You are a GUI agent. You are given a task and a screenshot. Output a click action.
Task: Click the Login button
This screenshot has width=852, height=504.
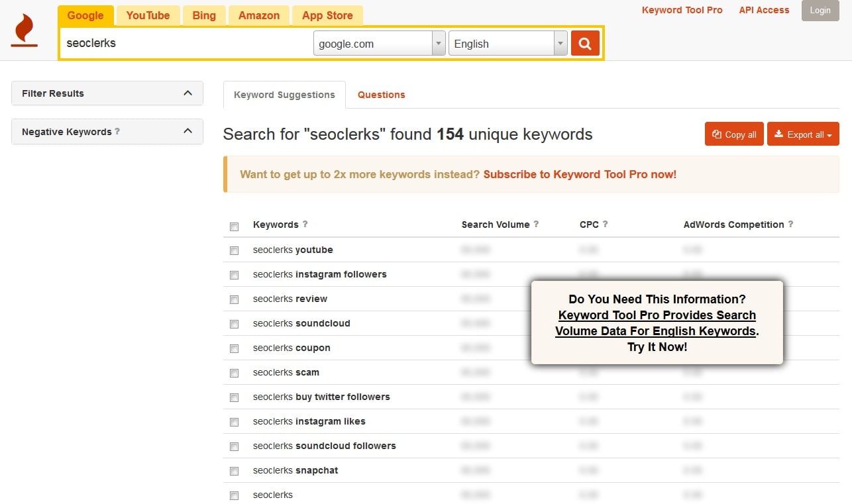(x=820, y=10)
